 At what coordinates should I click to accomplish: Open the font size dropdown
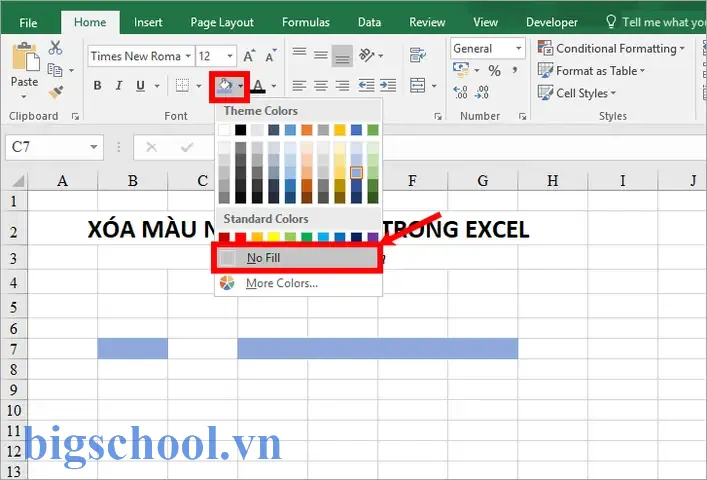tap(230, 56)
